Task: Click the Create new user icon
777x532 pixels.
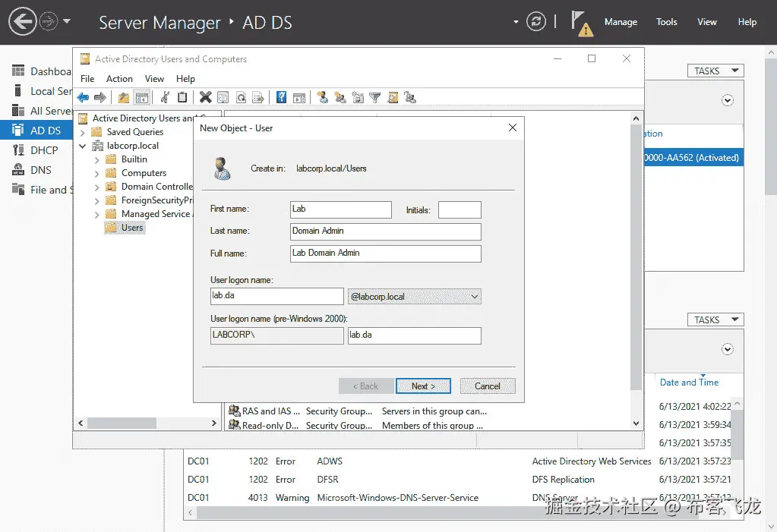Action: click(322, 98)
